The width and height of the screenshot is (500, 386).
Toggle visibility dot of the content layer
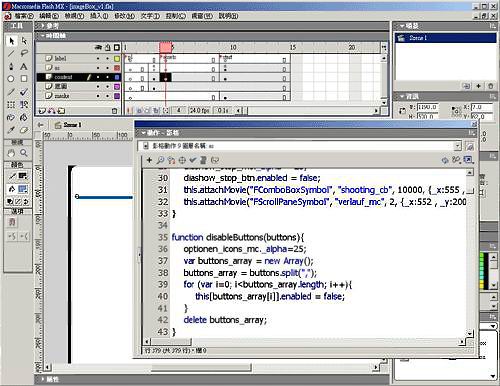click(x=98, y=77)
